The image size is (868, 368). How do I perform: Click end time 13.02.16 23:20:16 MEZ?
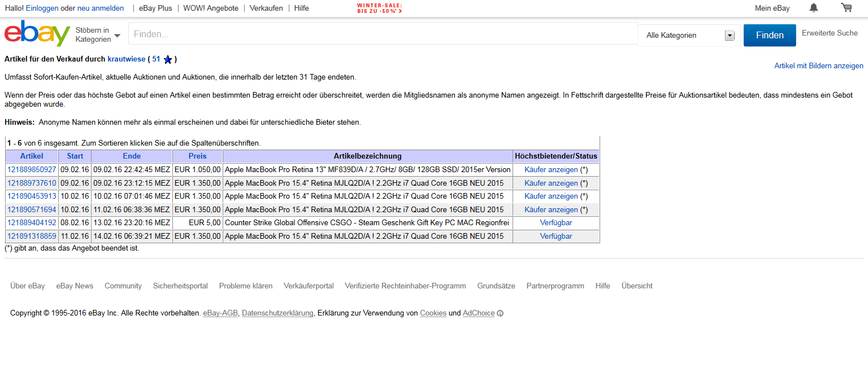click(132, 223)
